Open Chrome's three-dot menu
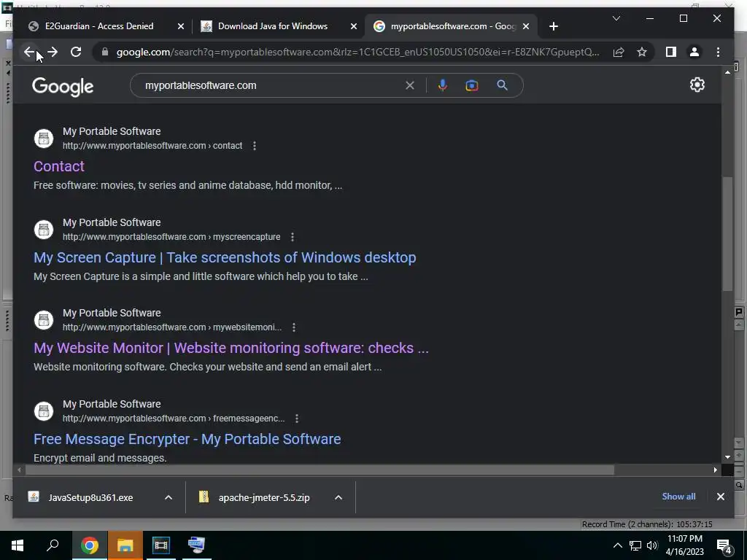 718,52
